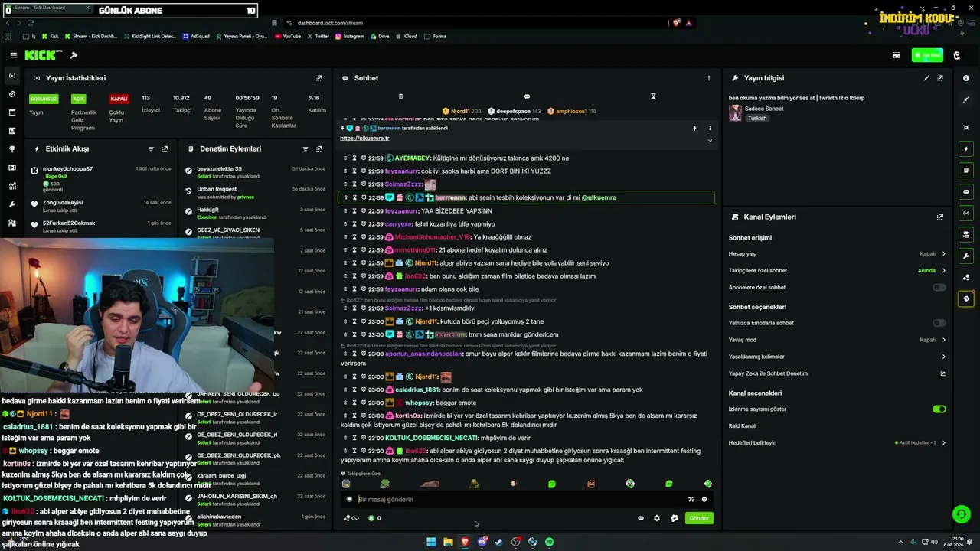Open the Twitter bookmark
The image size is (980, 551).
pyautogui.click(x=318, y=36)
